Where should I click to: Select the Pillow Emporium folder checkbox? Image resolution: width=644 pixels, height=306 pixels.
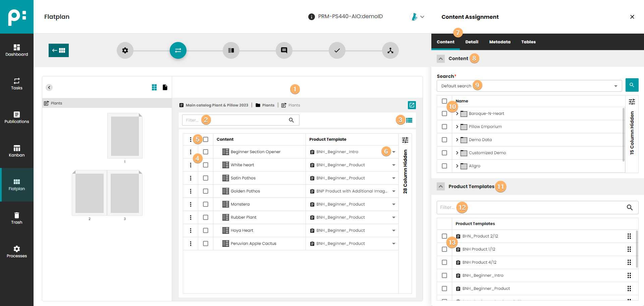(x=444, y=127)
